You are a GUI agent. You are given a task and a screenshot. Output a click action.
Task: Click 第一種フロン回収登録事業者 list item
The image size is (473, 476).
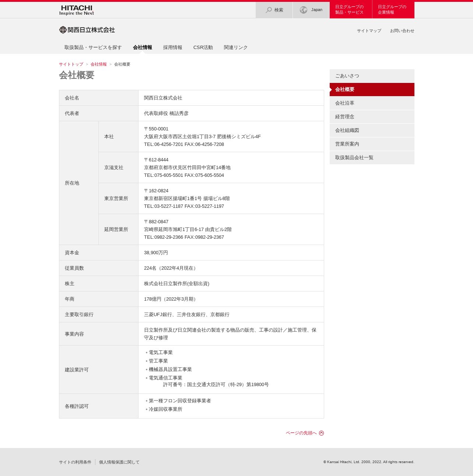[x=180, y=401]
